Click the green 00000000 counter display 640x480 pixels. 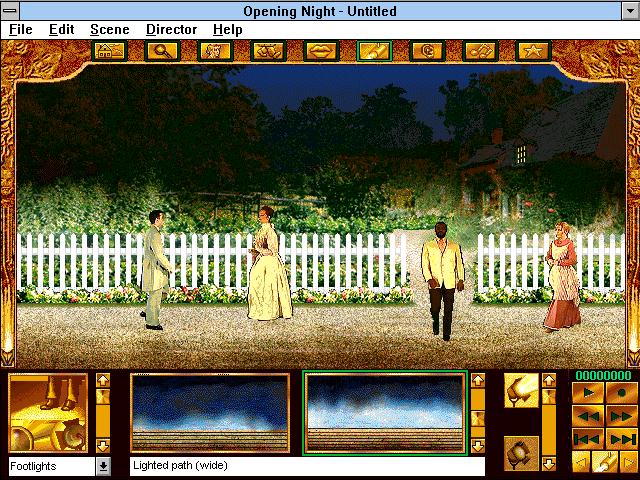coord(603,376)
